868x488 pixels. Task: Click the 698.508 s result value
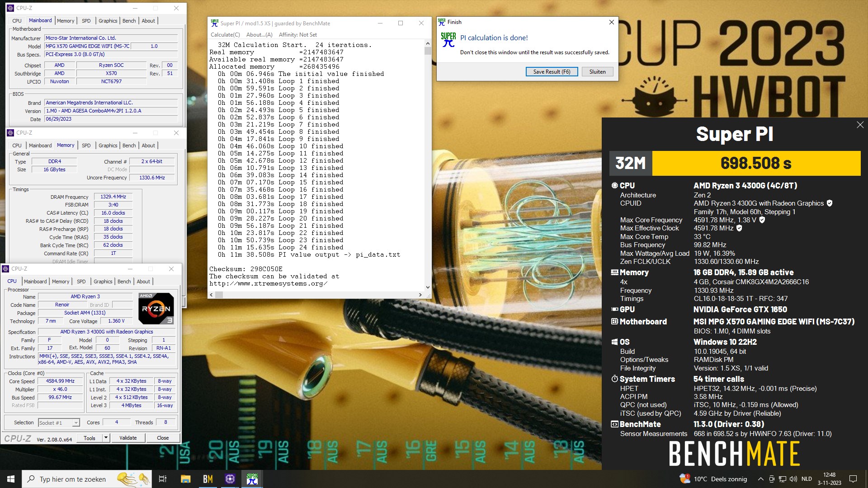pyautogui.click(x=756, y=163)
